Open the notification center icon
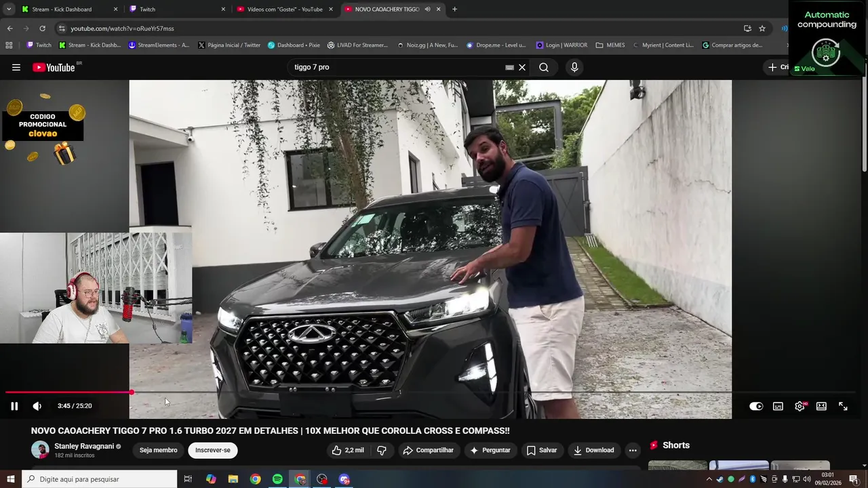Image resolution: width=868 pixels, height=488 pixels. pyautogui.click(x=854, y=479)
